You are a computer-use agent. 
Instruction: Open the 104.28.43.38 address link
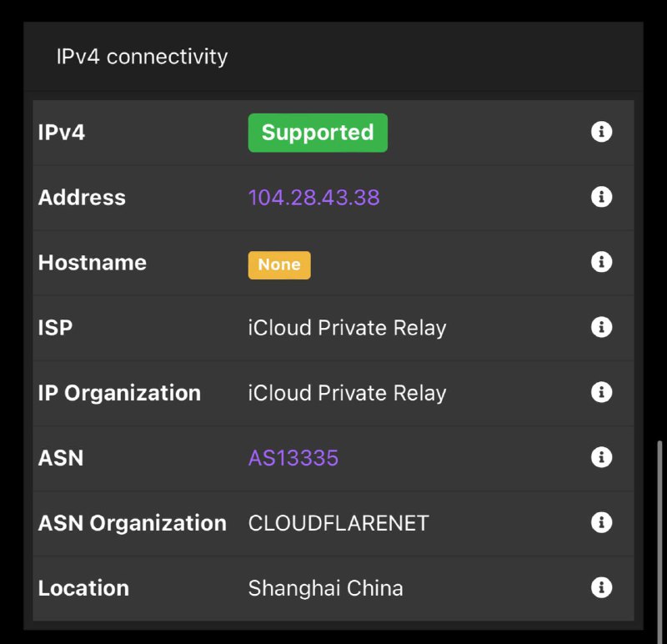click(313, 198)
